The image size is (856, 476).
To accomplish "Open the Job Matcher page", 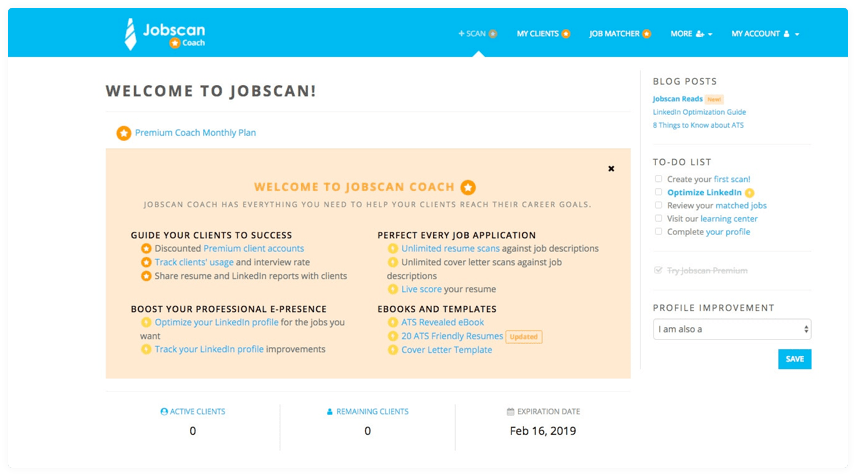I will (x=619, y=34).
